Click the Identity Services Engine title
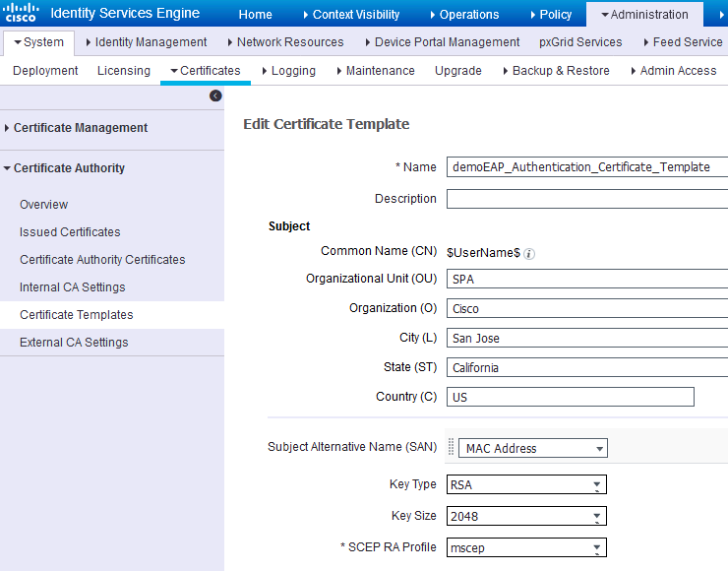The image size is (728, 571). pyautogui.click(x=125, y=13)
